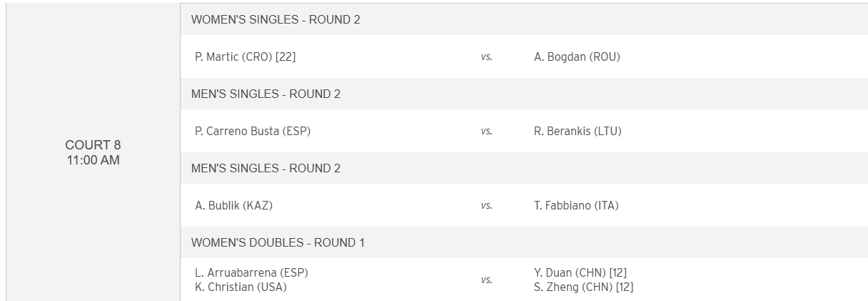Click the vs. text in Martic match

486,57
